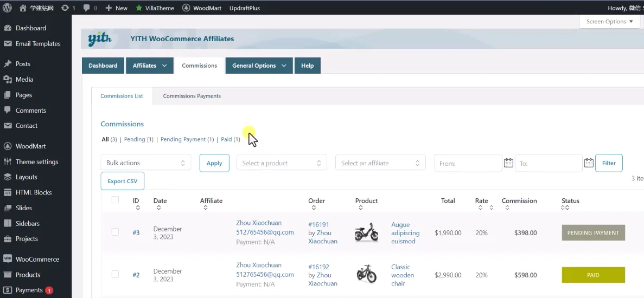This screenshot has width=644, height=298.
Task: Open the Projects briefcase icon
Action: tap(8, 238)
